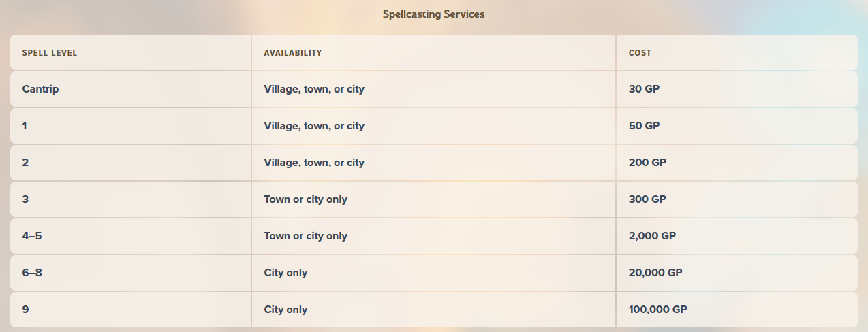
Task: Click the spell level 9 cell
Action: pos(131,310)
